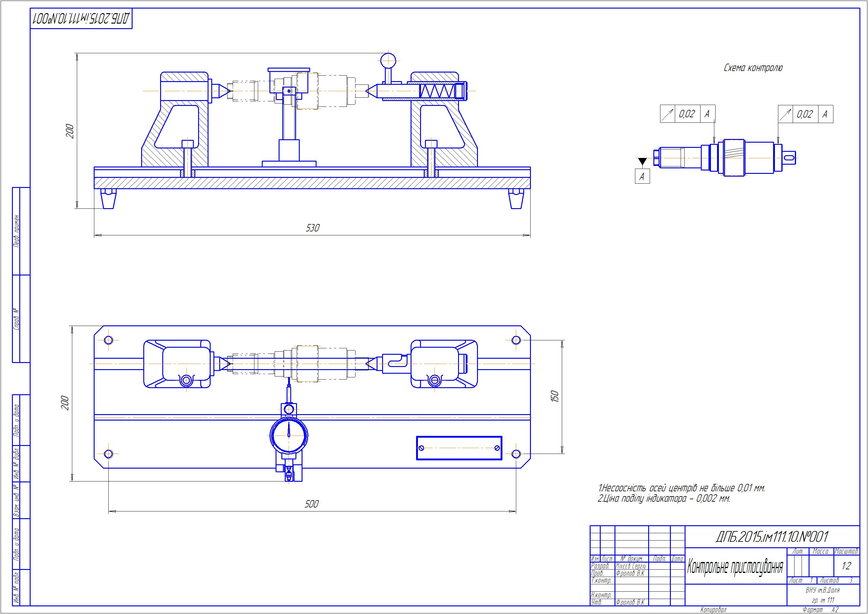Select the indicator stand base in front view
This screenshot has width=868, height=614.
pyautogui.click(x=289, y=164)
